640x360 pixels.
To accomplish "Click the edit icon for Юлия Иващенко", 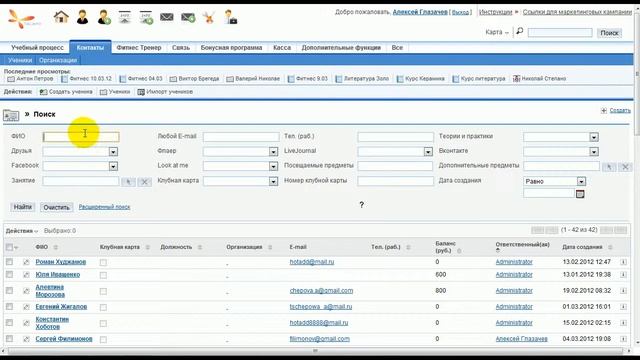I will point(26,275).
